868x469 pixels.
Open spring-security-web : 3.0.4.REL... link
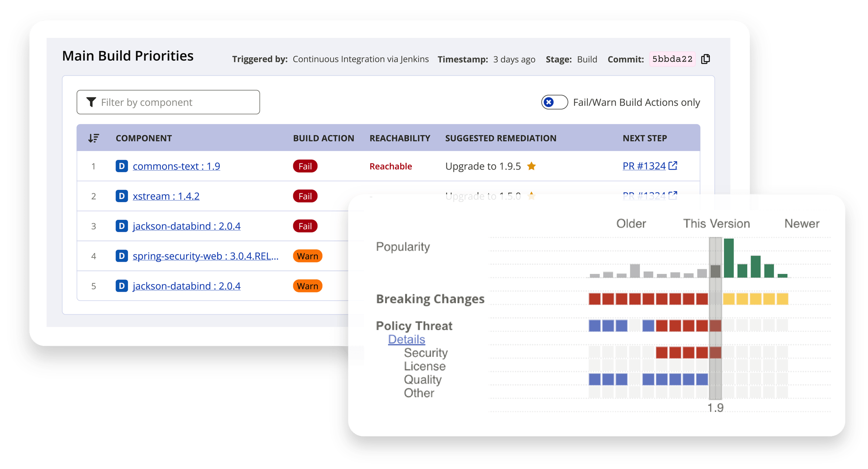click(206, 256)
